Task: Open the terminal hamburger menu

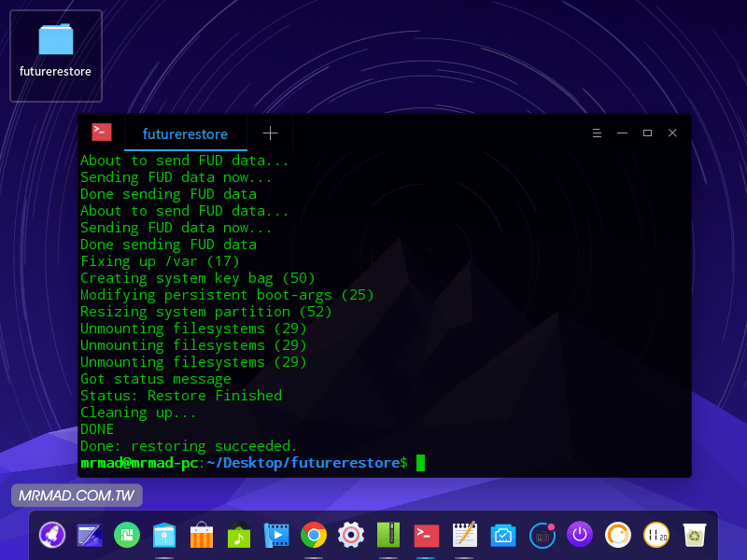Action: [x=597, y=133]
